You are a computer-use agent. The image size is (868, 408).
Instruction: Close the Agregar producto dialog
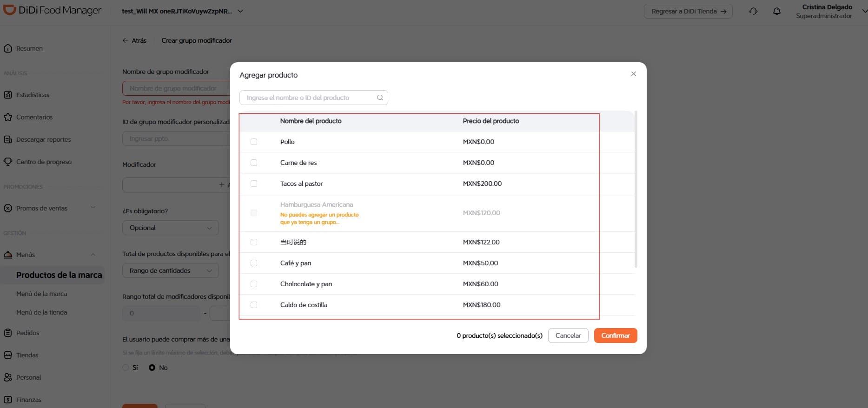point(633,74)
